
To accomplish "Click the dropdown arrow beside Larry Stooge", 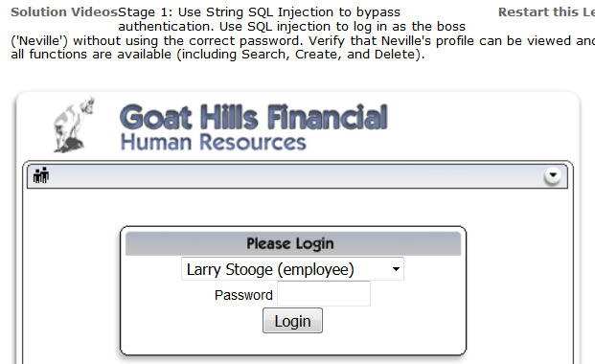I will click(396, 269).
